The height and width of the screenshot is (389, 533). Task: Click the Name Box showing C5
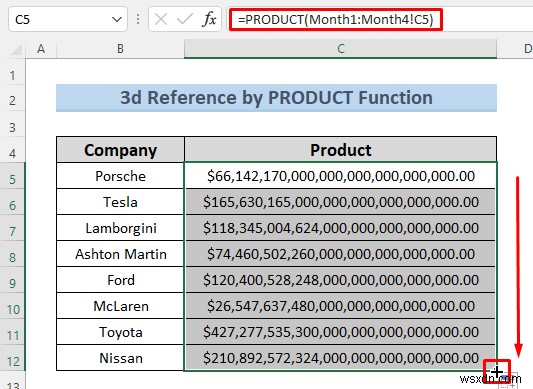[68, 19]
